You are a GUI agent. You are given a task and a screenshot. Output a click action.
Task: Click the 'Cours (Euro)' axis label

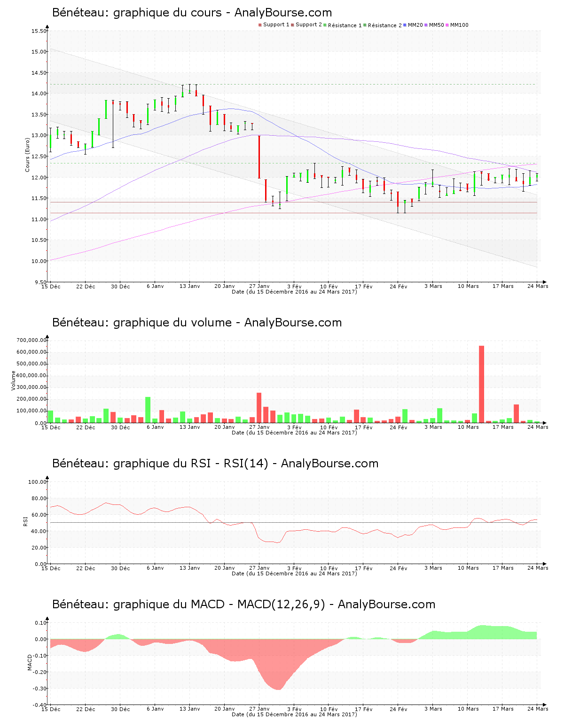pyautogui.click(x=27, y=155)
